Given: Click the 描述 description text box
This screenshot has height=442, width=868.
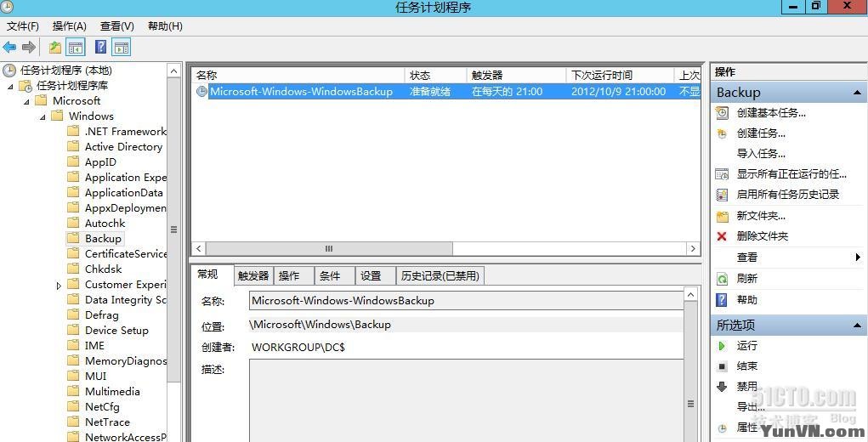Looking at the screenshot, I should tap(466, 400).
